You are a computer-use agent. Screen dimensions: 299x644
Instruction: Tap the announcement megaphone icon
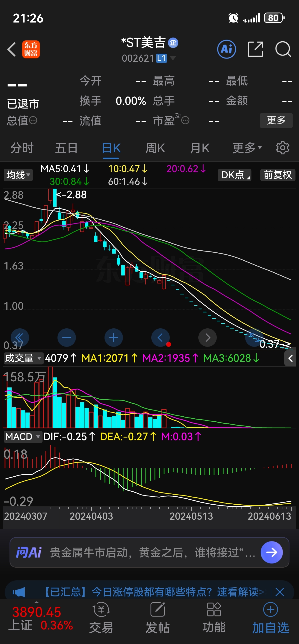19,592
